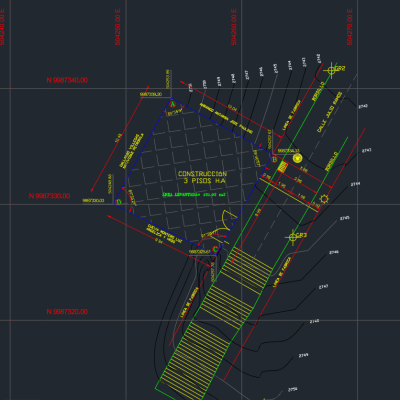Select the N 9987320.00 grid coordinate label
Viewport: 400px width, 400px height.
coord(67,312)
